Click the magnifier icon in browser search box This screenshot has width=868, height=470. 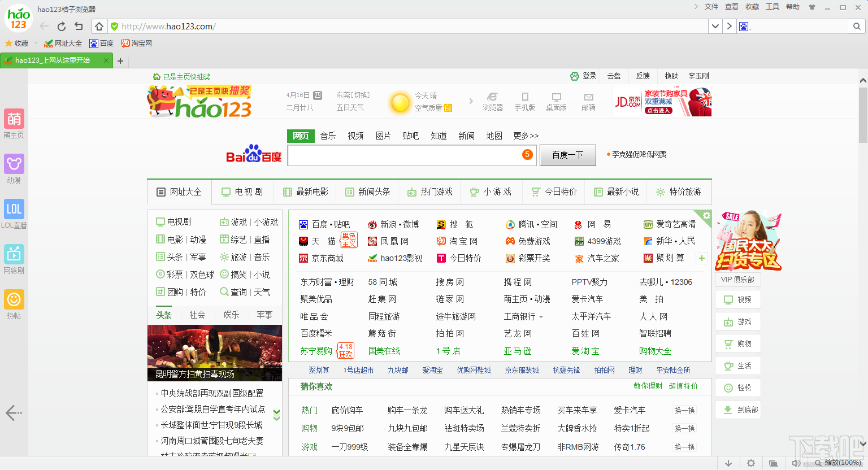(x=857, y=27)
